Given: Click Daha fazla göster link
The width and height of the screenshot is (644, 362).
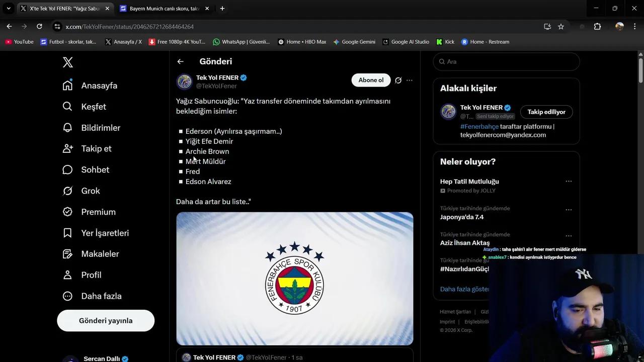Looking at the screenshot, I should click(464, 289).
